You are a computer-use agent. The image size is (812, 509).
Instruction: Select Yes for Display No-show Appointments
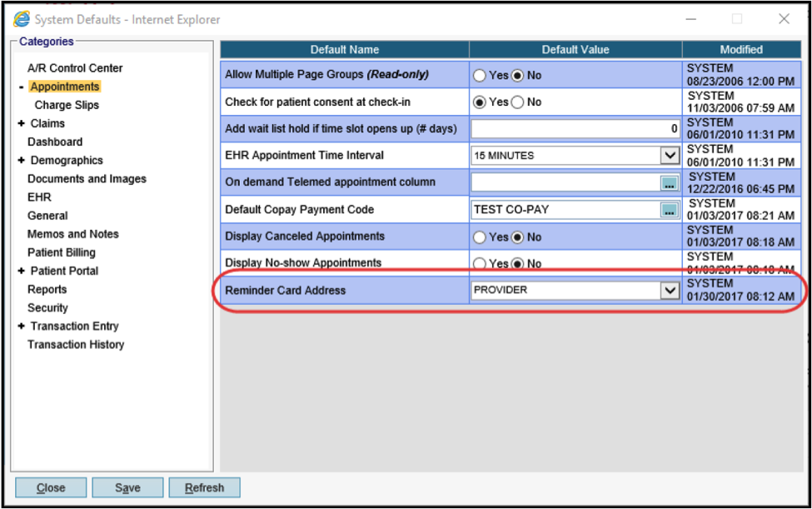click(480, 264)
